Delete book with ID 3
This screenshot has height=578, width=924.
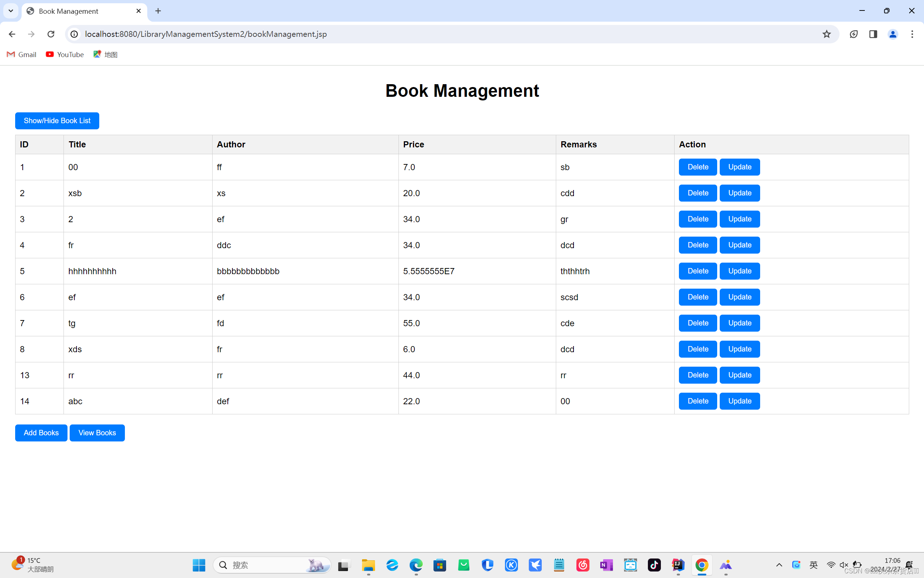(x=698, y=219)
